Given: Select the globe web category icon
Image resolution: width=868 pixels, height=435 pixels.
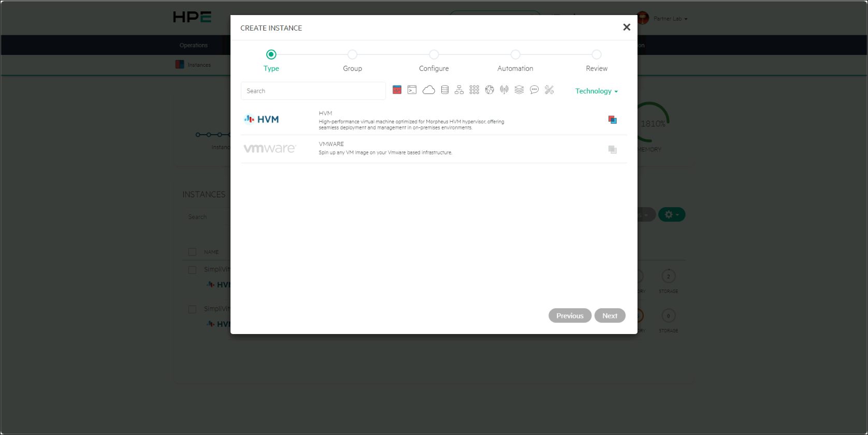Looking at the screenshot, I should [x=489, y=90].
